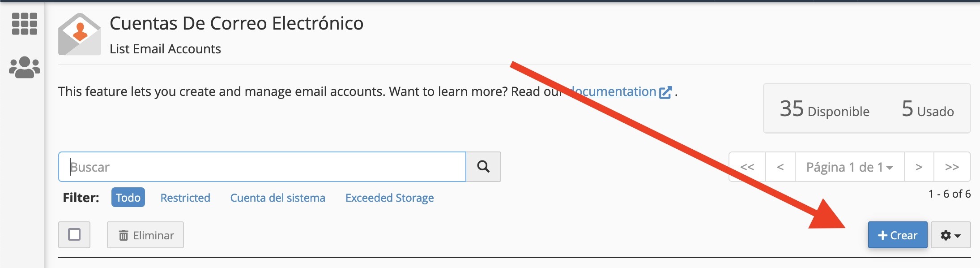Open the user manager people icon

click(x=25, y=67)
